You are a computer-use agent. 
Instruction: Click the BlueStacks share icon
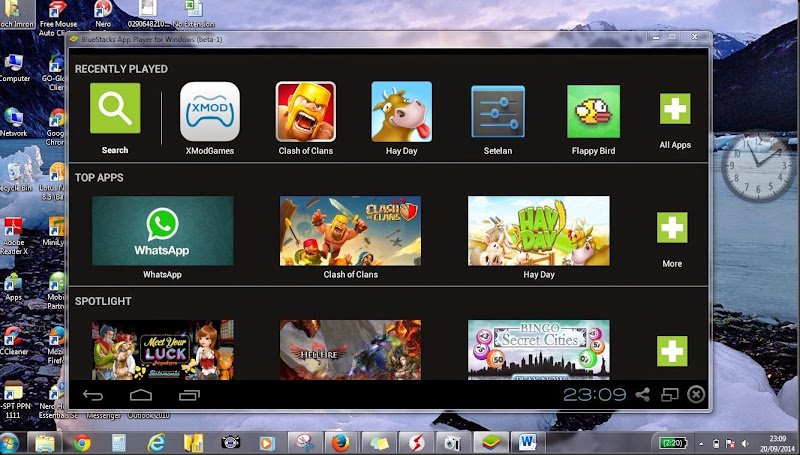pyautogui.click(x=643, y=394)
